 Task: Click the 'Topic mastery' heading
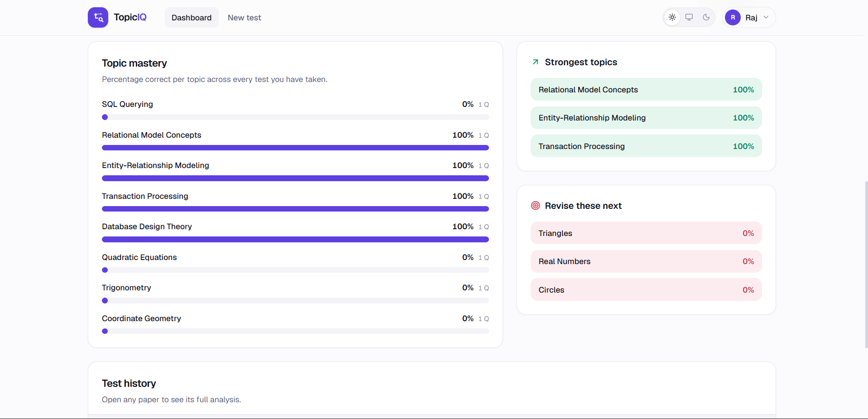134,63
